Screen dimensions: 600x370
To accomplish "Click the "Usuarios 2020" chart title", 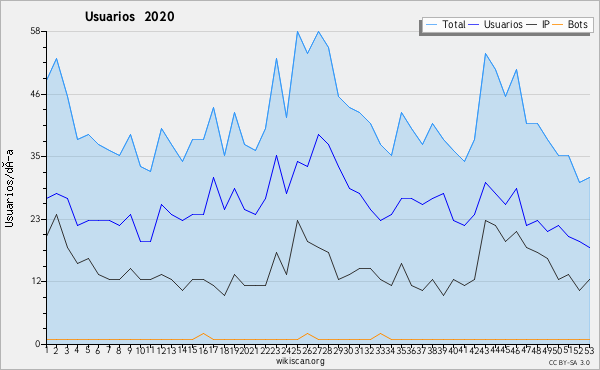I will (129, 16).
